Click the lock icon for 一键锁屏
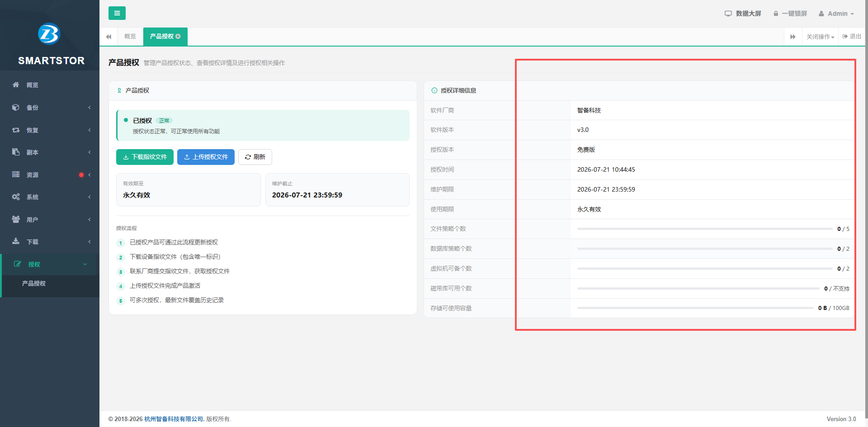This screenshot has height=427, width=868. pos(776,14)
